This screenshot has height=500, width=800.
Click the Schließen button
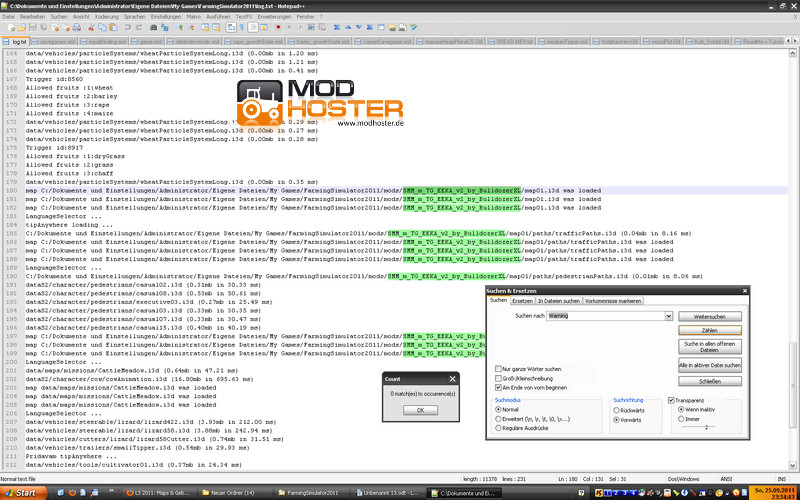click(710, 381)
